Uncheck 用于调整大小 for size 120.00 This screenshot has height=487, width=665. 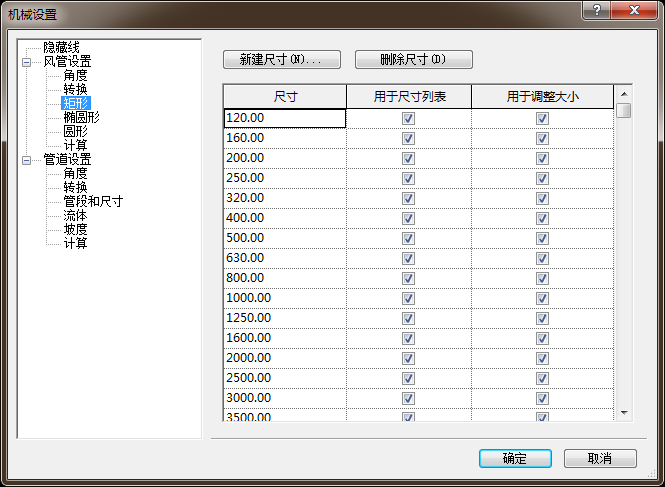[542, 118]
